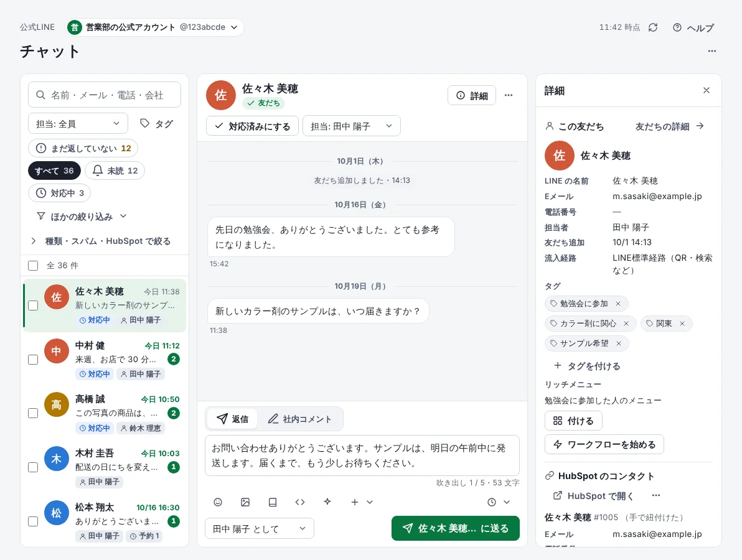Tick the checkbox for 佐々木 美穂 chat
This screenshot has height=560, width=742.
pos(33,306)
